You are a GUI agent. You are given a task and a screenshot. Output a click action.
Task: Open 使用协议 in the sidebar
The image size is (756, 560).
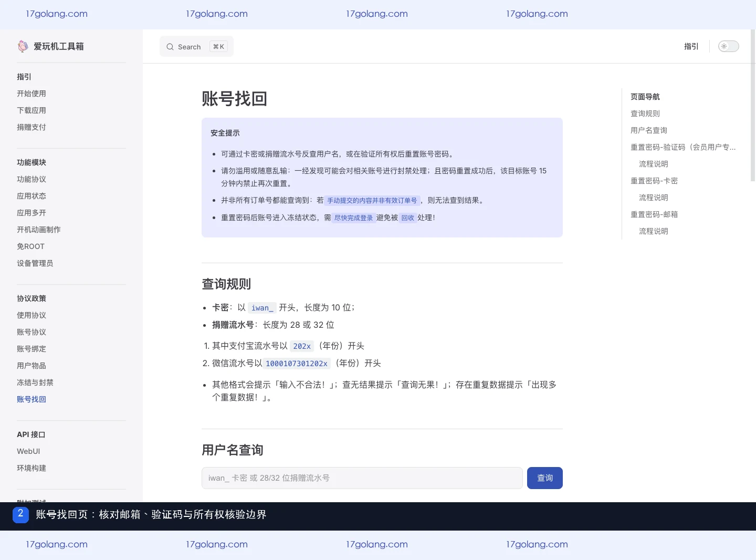point(31,315)
